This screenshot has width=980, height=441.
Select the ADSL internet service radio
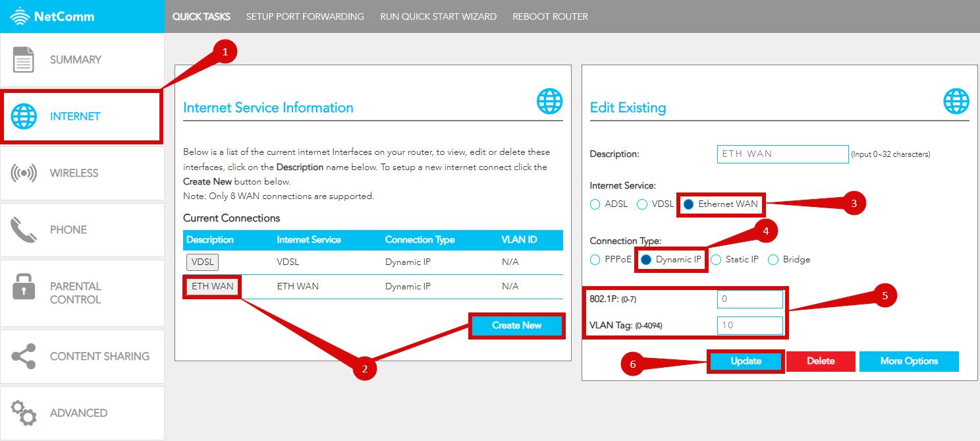click(595, 204)
